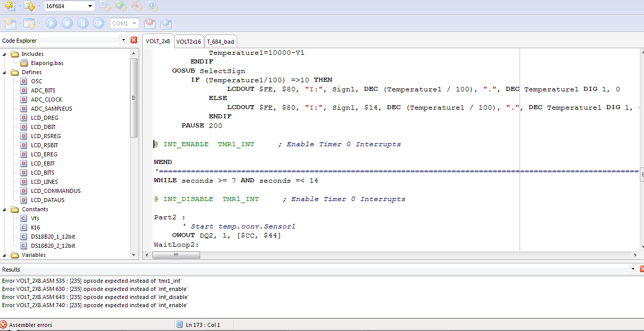Click the 'Part2 :' label in code
The height and width of the screenshot is (331, 644).
pos(170,217)
